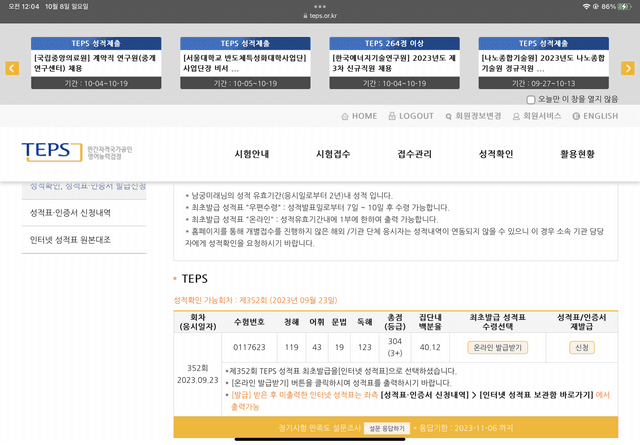Click the 성적확인 가능회차 제352회 text

(x=256, y=300)
